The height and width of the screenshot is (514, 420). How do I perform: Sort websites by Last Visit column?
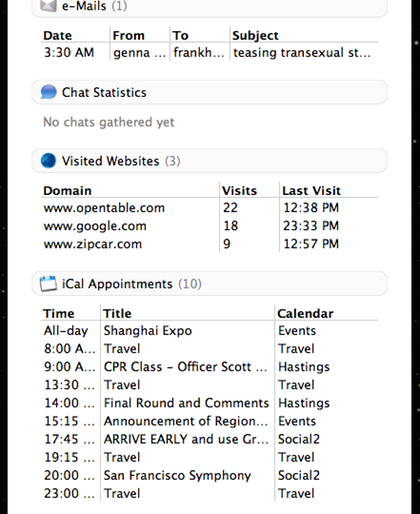coord(328,190)
